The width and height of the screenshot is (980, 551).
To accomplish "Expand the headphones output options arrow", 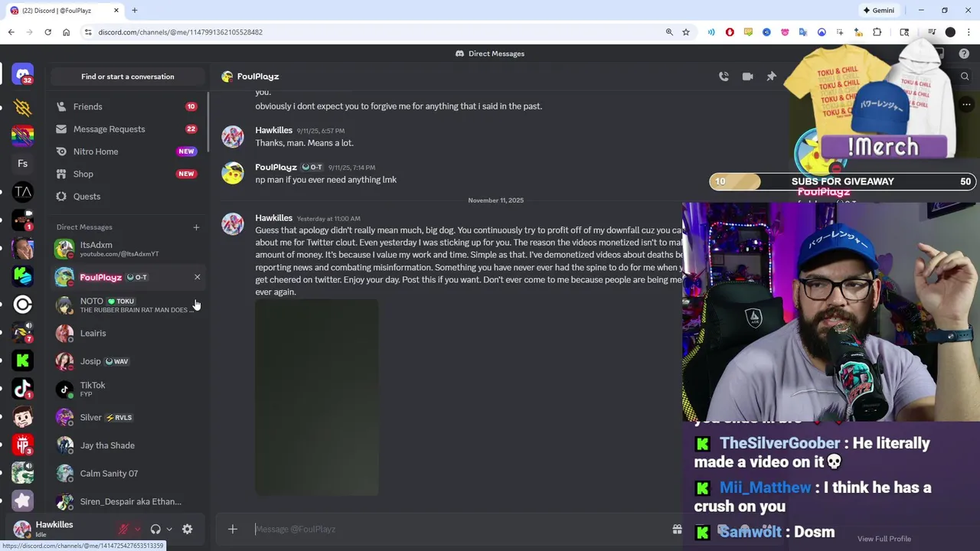I will (169, 529).
